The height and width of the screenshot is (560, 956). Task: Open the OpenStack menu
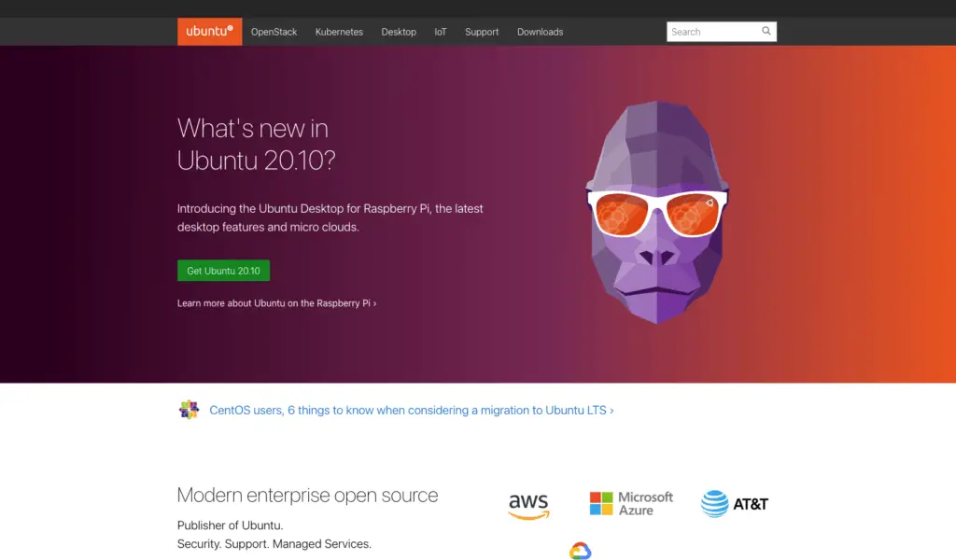tap(274, 32)
